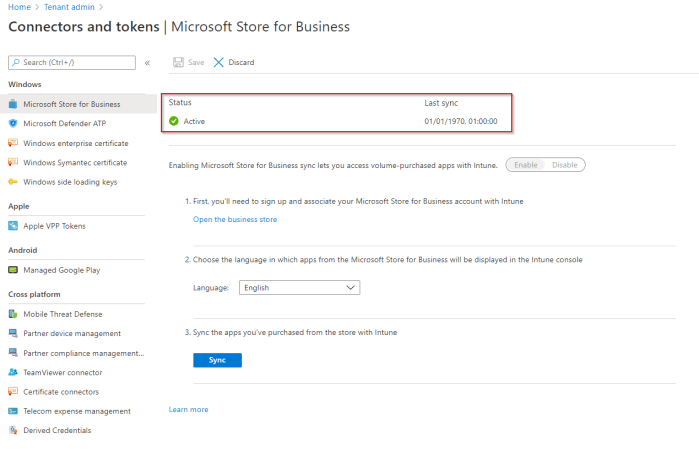Screen dimensions: 699x449
Task: Collapse the sidebar with double chevron
Action: point(147,63)
